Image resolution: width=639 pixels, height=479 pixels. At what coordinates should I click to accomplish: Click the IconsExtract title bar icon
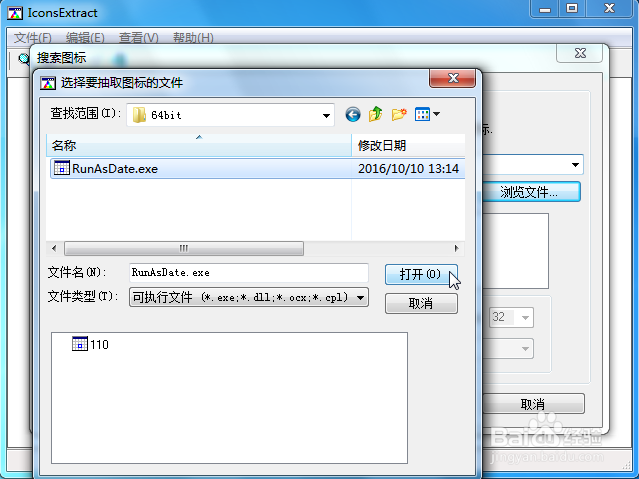tap(15, 13)
